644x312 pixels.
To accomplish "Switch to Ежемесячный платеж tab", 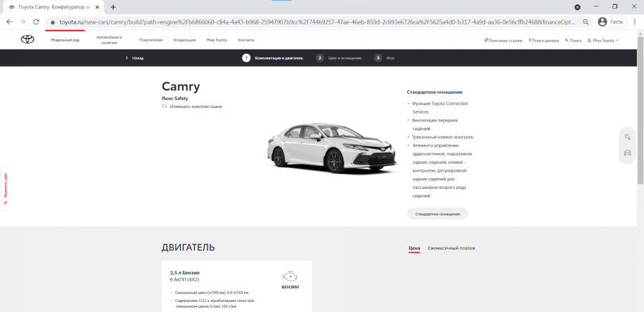I will click(x=452, y=248).
